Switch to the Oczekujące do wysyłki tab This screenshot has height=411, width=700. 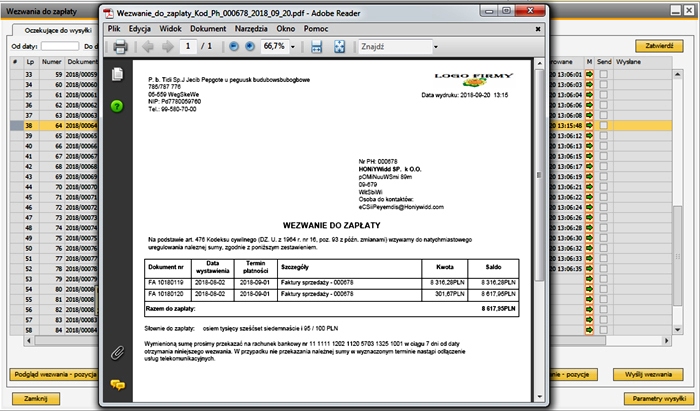(58, 30)
